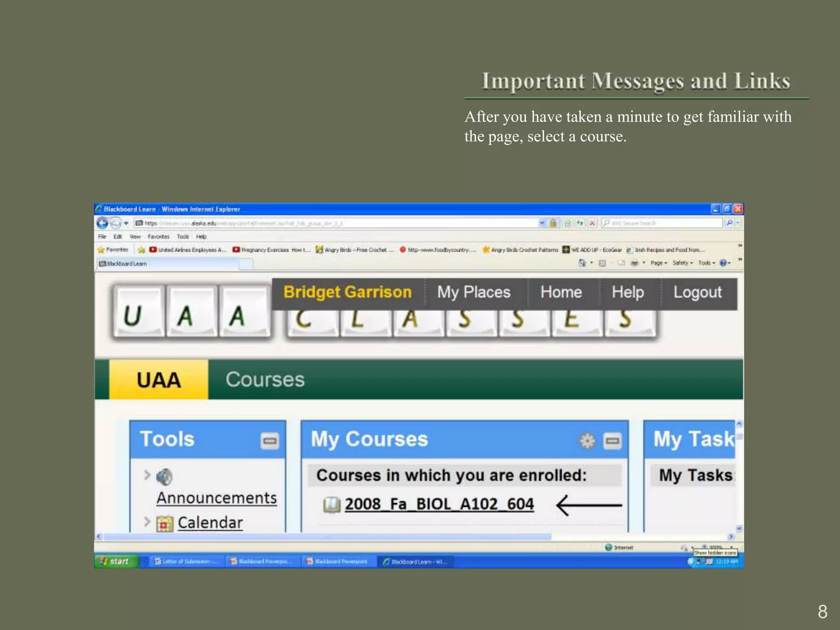Open the Page dropdown menu
Screen dimensions: 840x630
[x=659, y=263]
